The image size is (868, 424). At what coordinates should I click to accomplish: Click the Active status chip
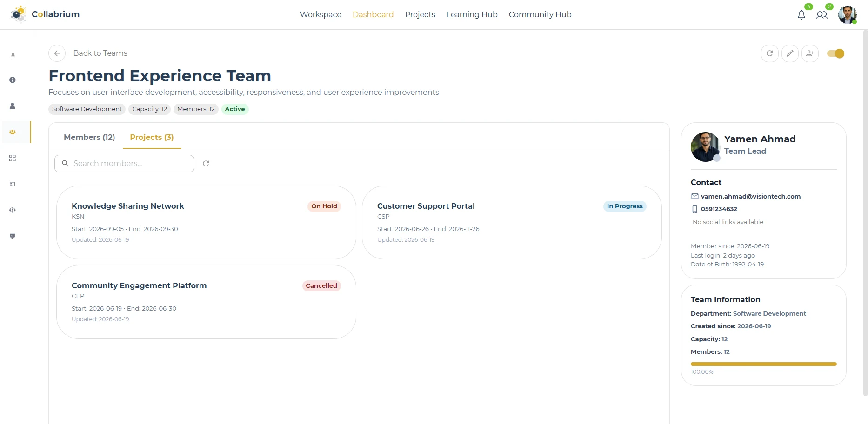pos(235,109)
